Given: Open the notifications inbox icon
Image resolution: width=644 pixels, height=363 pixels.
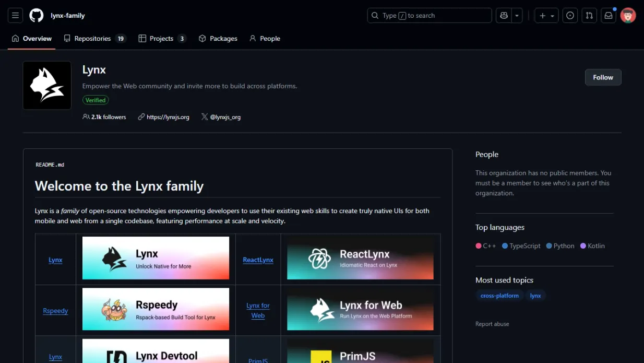Looking at the screenshot, I should [x=609, y=16].
